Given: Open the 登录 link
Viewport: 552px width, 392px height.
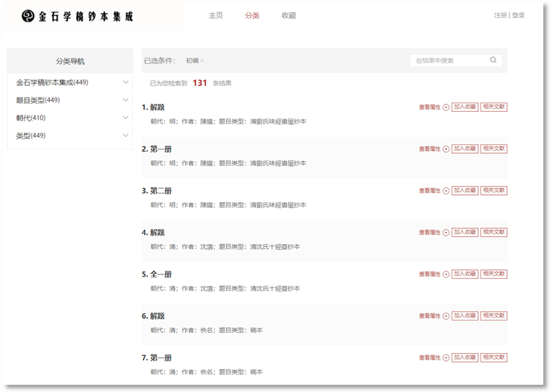Looking at the screenshot, I should click(518, 15).
